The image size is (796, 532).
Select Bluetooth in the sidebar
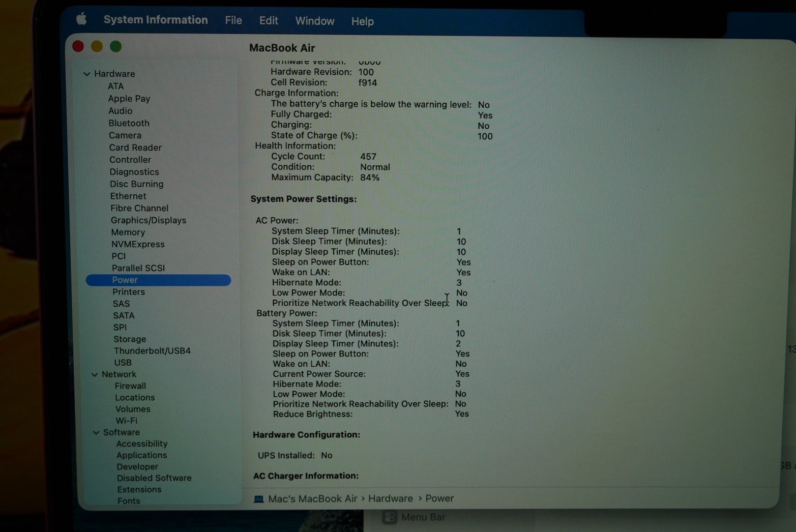(129, 123)
